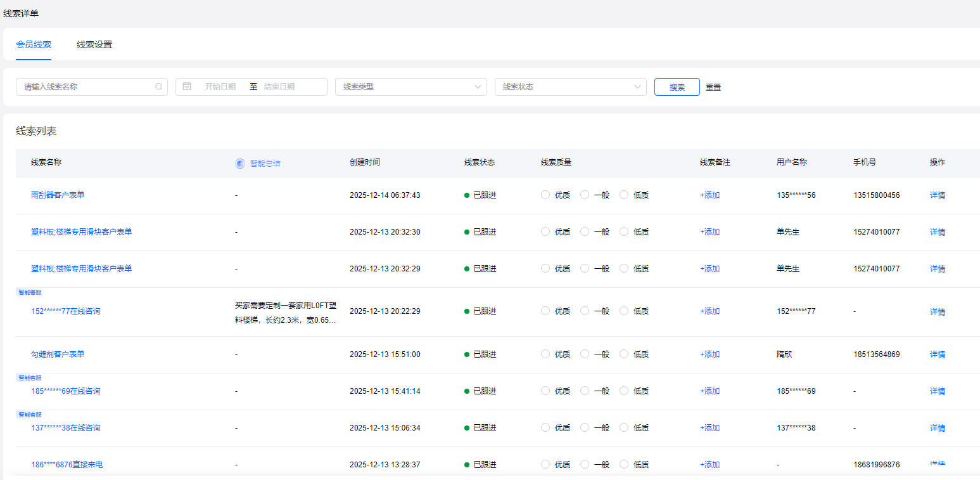This screenshot has height=480, width=980.
Task: Click the calendar icon in date range
Action: coord(187,87)
